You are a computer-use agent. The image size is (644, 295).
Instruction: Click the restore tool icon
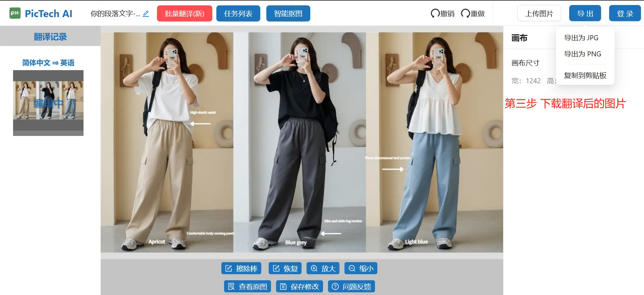click(276, 268)
